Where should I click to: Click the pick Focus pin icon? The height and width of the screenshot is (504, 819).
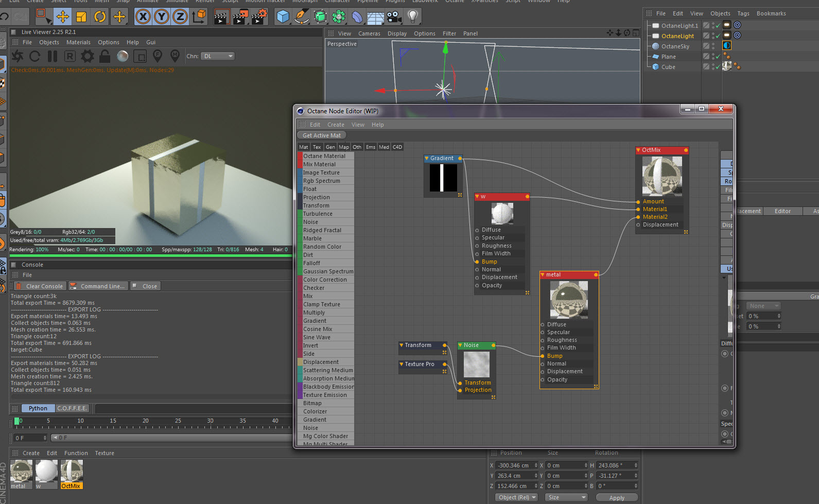click(158, 55)
